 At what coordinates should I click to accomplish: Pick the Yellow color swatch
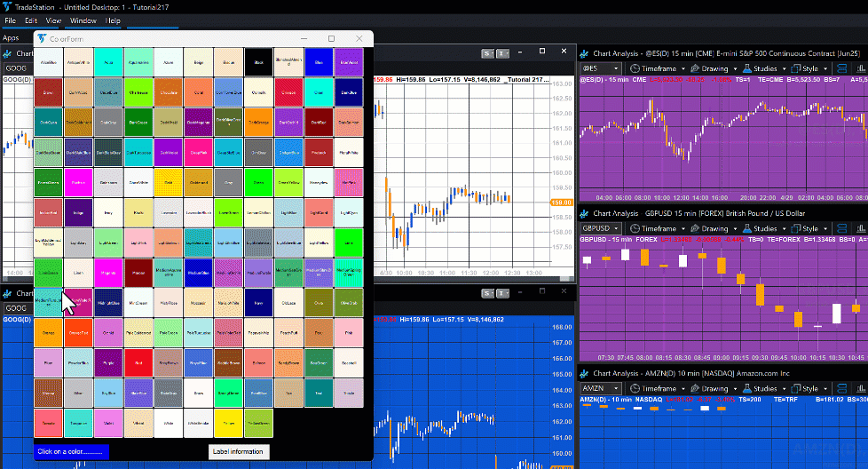click(x=229, y=423)
